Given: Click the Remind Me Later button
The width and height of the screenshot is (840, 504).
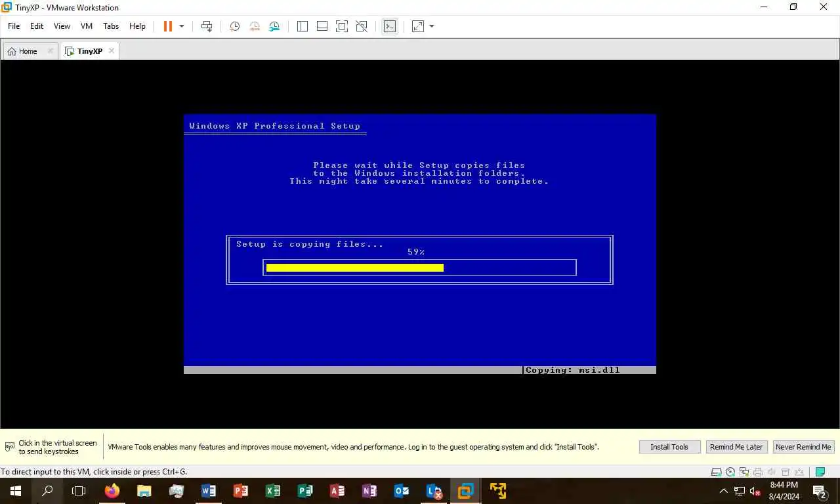Looking at the screenshot, I should [x=736, y=447].
